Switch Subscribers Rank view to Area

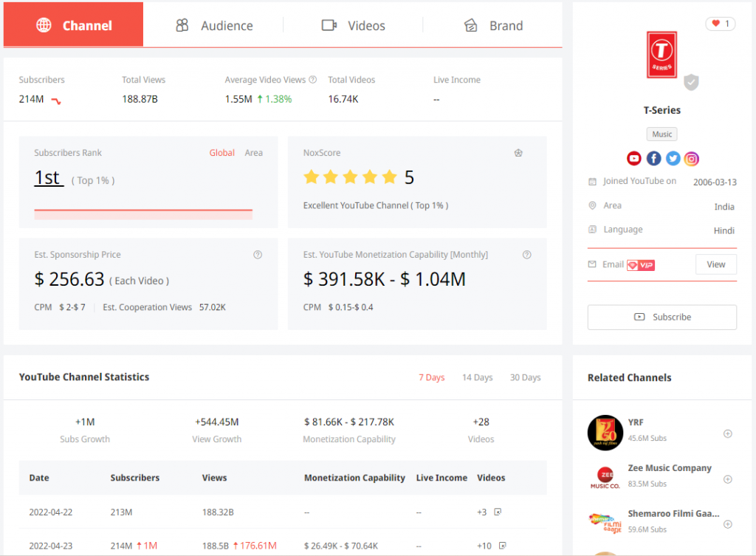click(254, 152)
